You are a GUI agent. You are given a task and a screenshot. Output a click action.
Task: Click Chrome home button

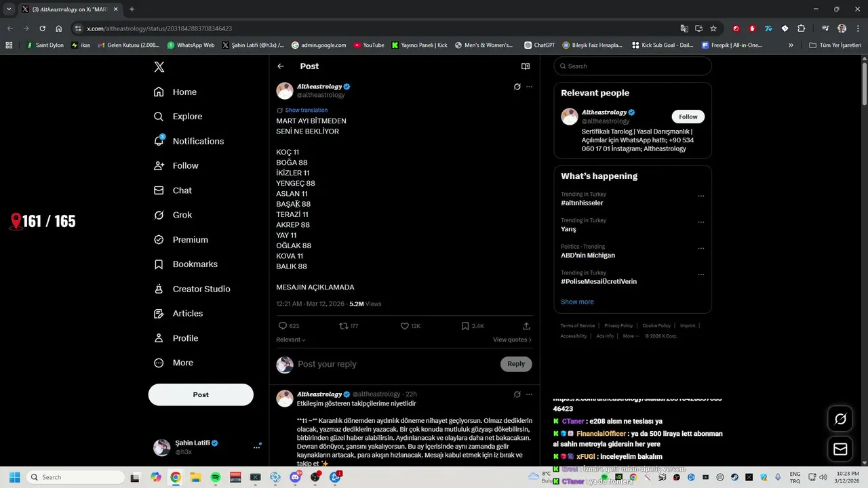(x=58, y=28)
